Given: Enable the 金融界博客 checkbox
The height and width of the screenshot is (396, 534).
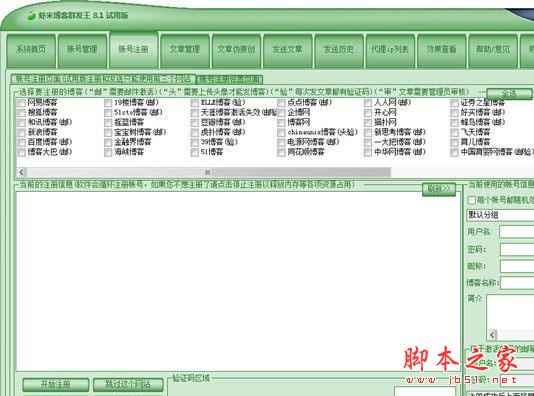Looking at the screenshot, I should tap(108, 142).
